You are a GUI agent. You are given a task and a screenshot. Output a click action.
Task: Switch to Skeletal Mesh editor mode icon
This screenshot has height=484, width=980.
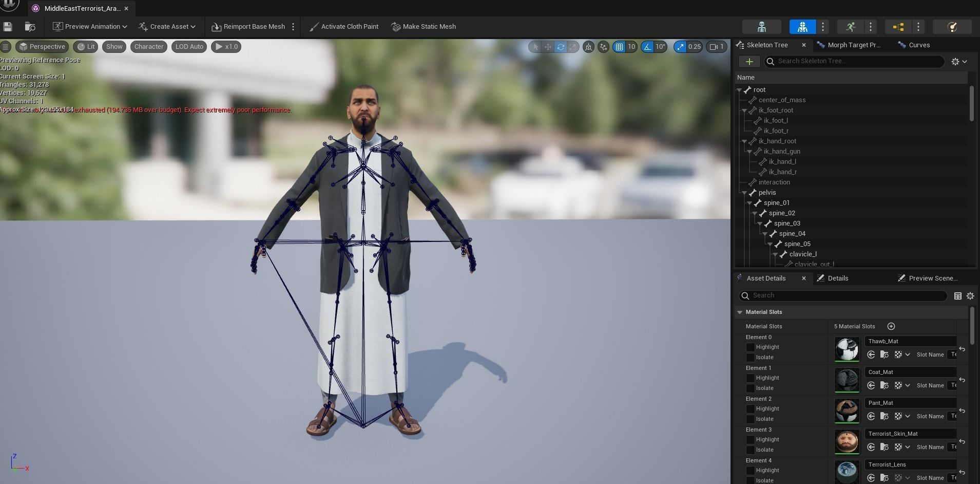tap(803, 27)
